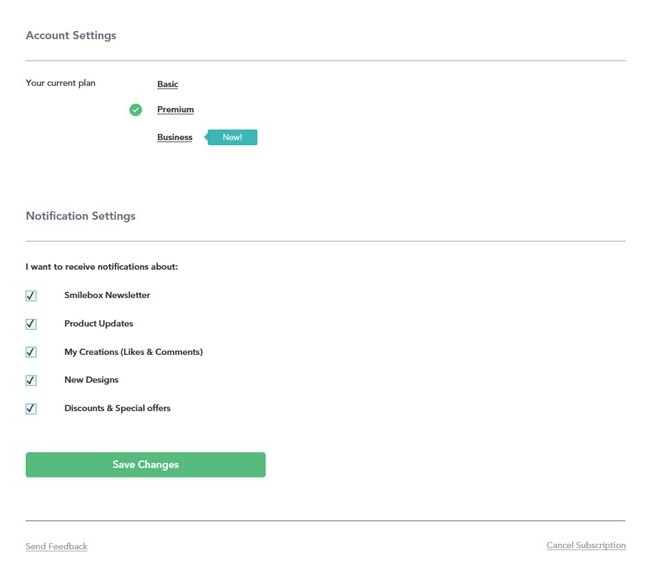The width and height of the screenshot is (658, 574).
Task: Disable My Creations notifications checkbox
Action: [31, 352]
